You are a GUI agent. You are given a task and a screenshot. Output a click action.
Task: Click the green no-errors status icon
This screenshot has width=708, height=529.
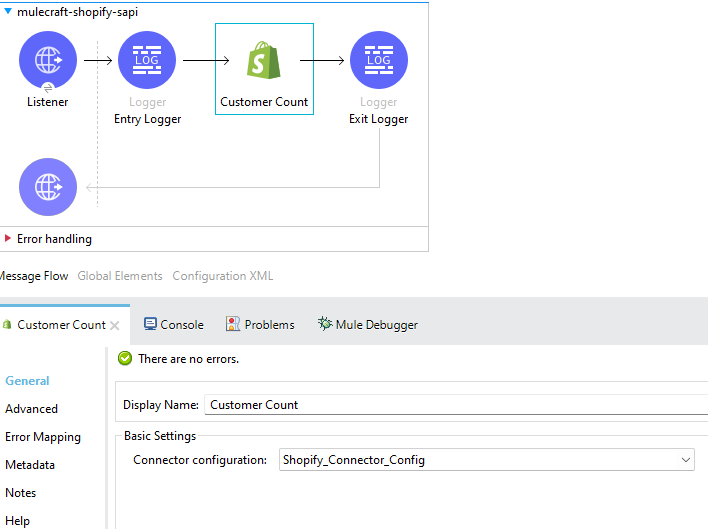[125, 358]
